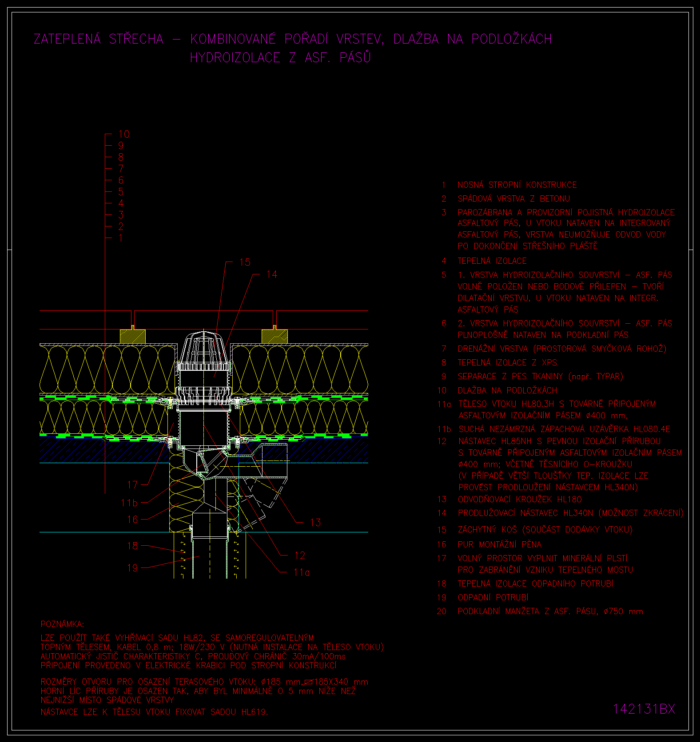Image resolution: width=700 pixels, height=742 pixels.
Task: Click legend text 'DLAŽBA NA PODLOŽKÁCH' numbered 10
Action: point(507,390)
